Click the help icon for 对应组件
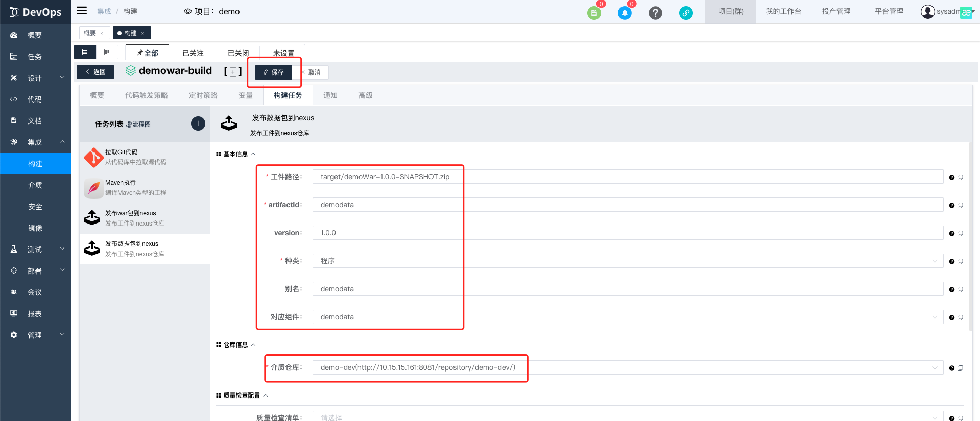 [952, 318]
